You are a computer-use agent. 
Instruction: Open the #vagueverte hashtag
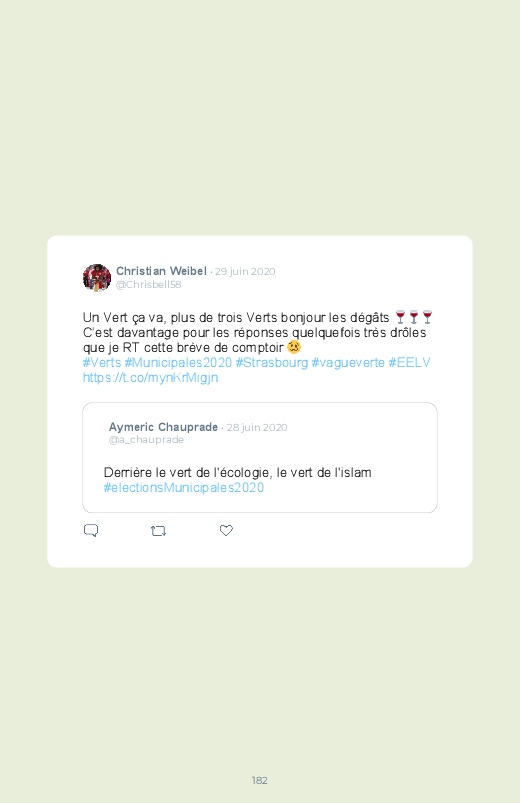(348, 363)
